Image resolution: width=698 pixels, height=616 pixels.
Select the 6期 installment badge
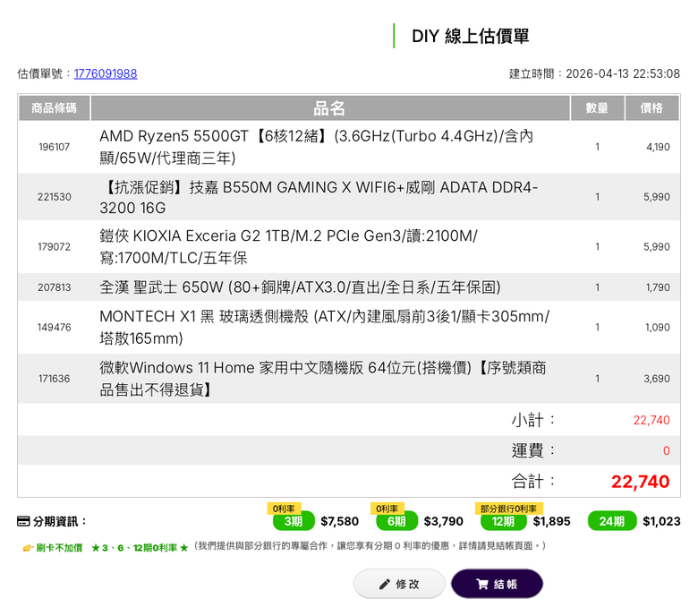(x=397, y=521)
